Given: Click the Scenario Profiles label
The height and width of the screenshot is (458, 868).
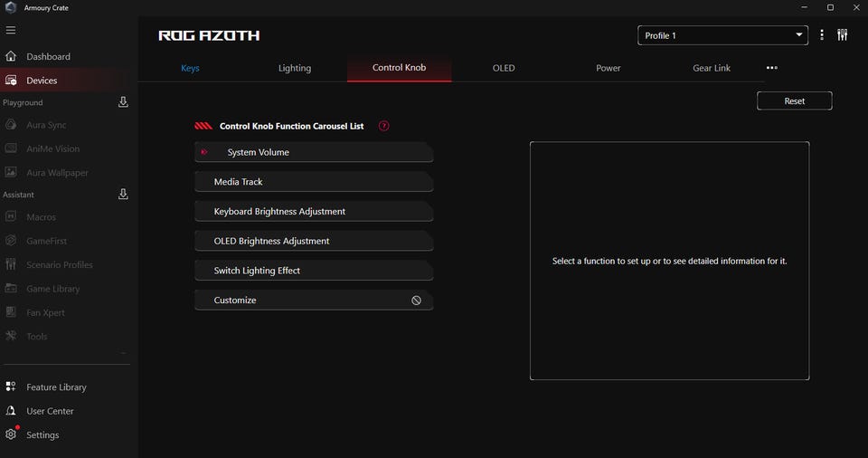Looking at the screenshot, I should tap(60, 264).
